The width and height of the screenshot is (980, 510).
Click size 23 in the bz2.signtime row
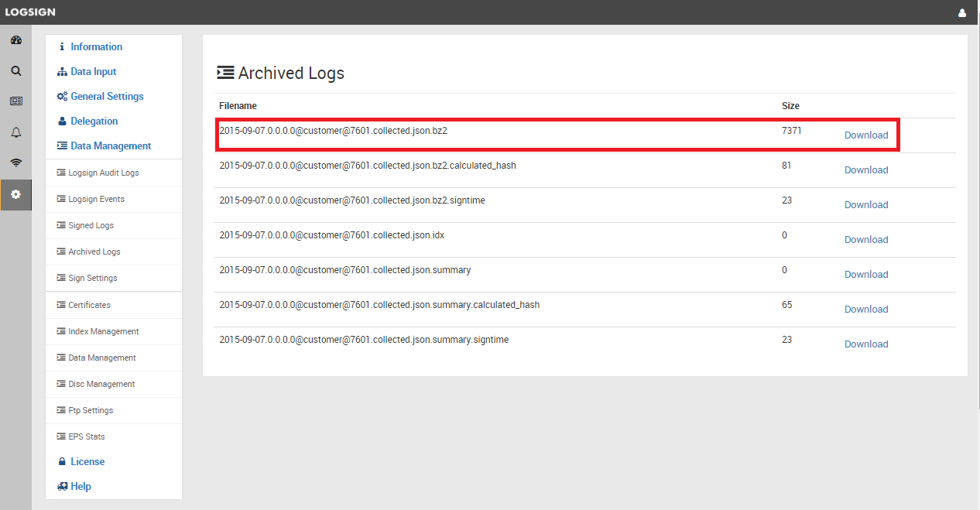click(787, 200)
